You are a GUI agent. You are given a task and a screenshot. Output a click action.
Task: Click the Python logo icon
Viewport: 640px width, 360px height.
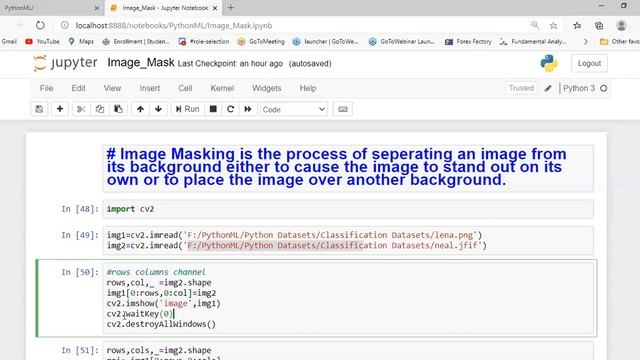(x=549, y=63)
